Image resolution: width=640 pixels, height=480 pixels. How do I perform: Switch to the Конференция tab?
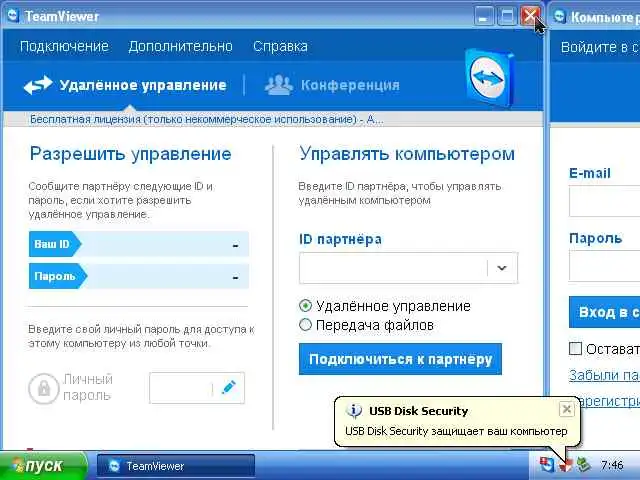click(350, 85)
